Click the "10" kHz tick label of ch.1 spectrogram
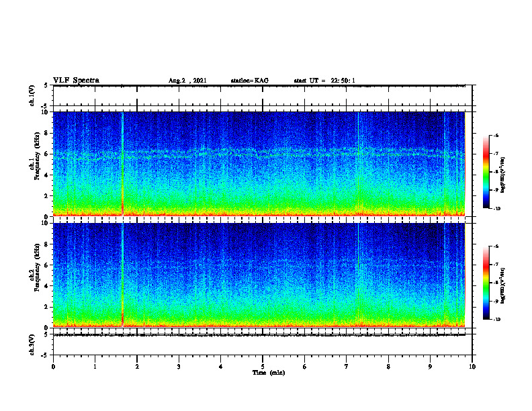This screenshot has width=532, height=411. pos(46,112)
